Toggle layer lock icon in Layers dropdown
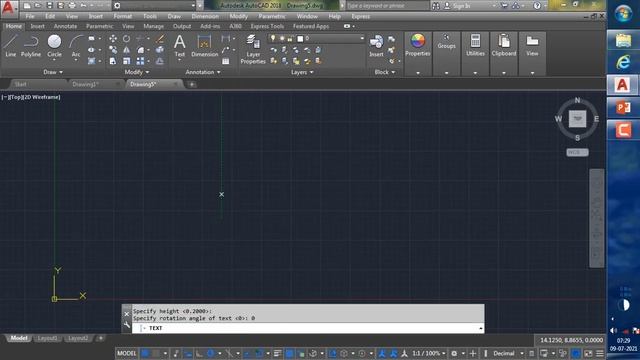 tap(290, 38)
